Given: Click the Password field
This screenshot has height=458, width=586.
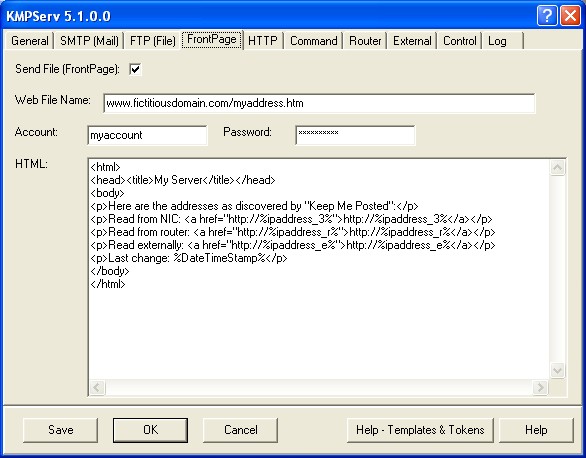Looking at the screenshot, I should coord(355,135).
